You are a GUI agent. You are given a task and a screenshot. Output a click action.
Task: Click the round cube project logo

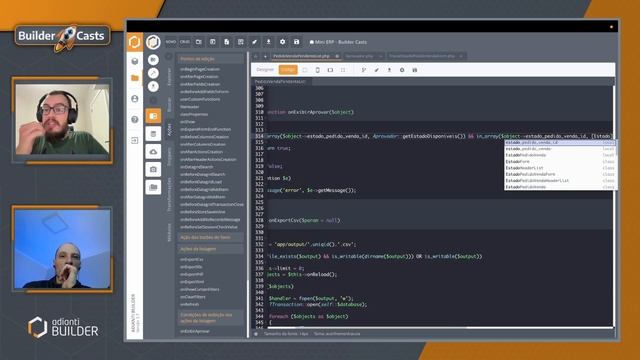click(x=153, y=42)
